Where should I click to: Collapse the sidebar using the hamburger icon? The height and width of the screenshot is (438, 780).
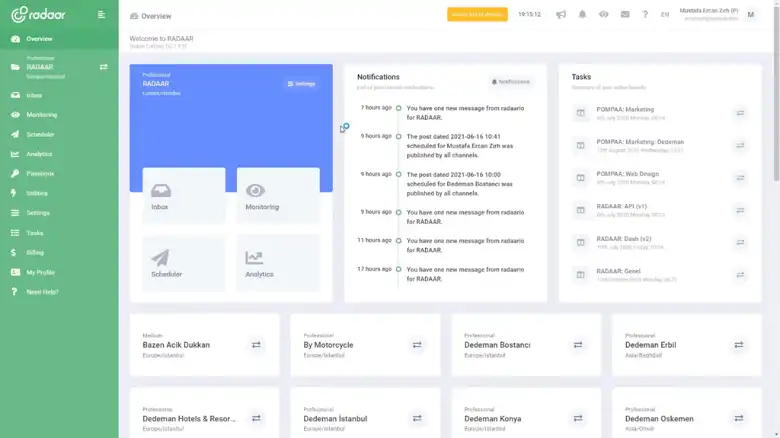[x=101, y=15]
